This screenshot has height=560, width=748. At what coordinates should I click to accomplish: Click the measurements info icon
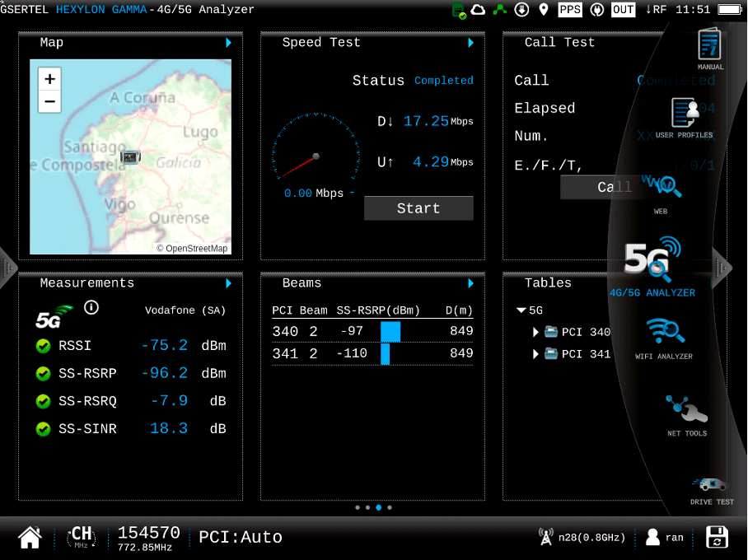[91, 307]
